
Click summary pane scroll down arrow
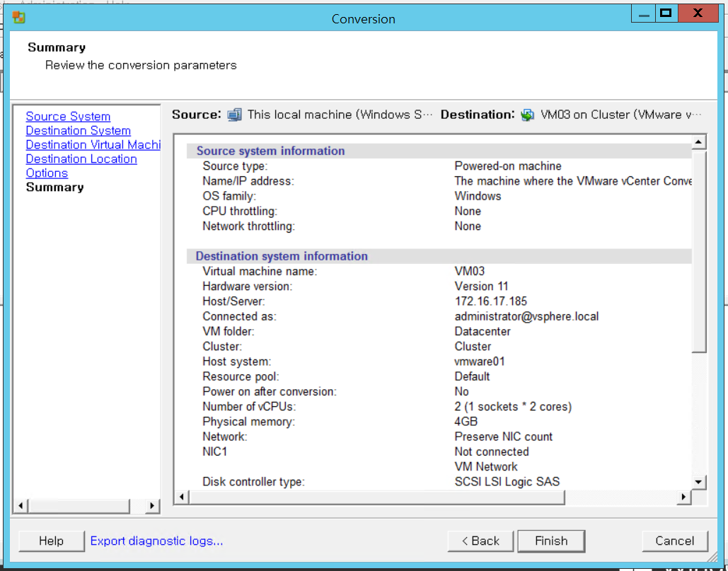tap(698, 482)
